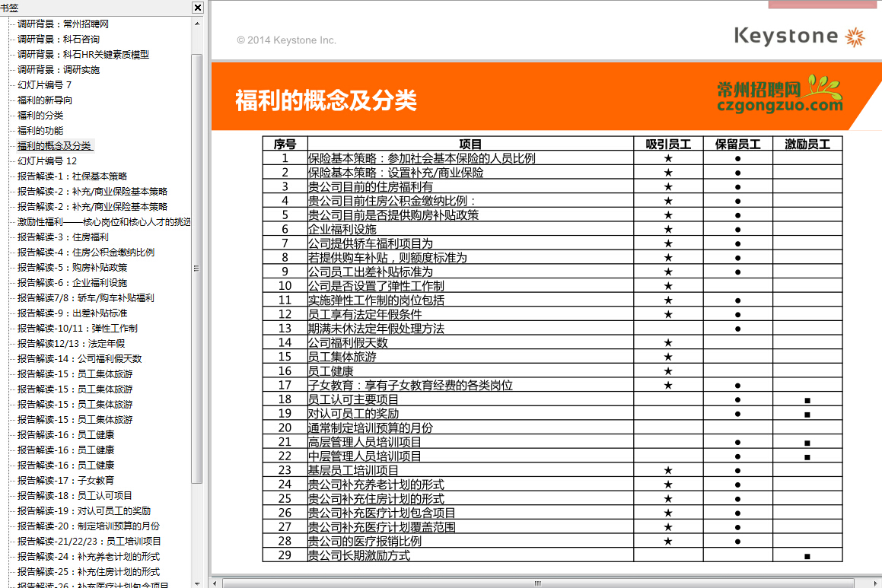Click the bookmarks vertical scrollbar thumb

tap(197, 269)
